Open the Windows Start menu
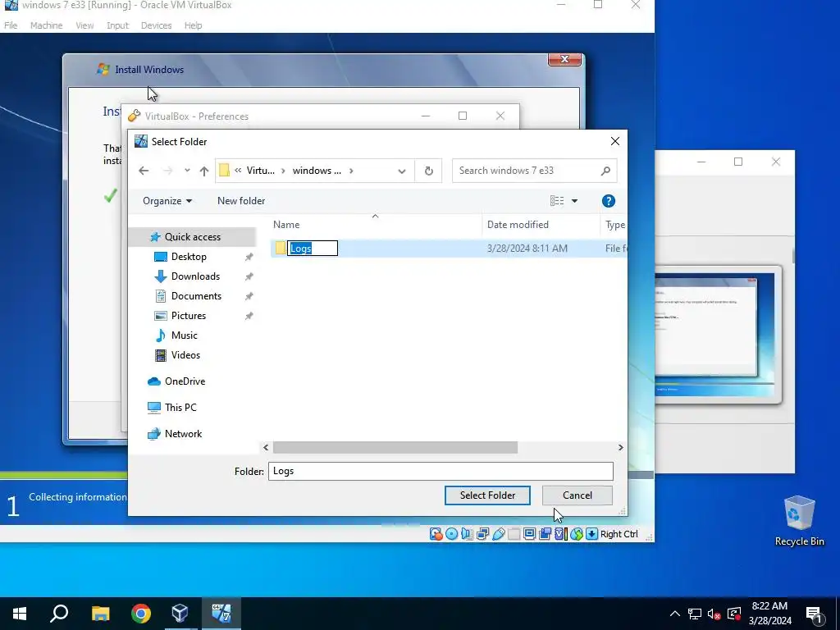840x630 pixels. click(x=20, y=614)
